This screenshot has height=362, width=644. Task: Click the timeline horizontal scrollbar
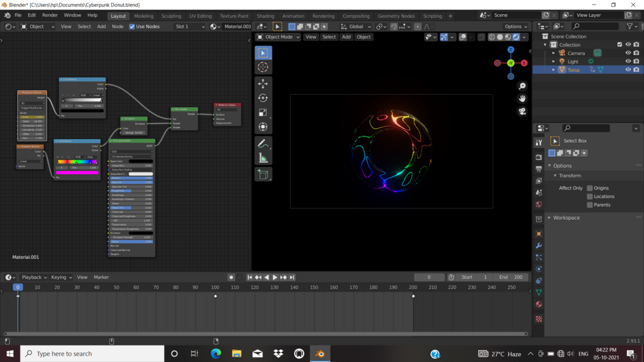[x=266, y=334]
